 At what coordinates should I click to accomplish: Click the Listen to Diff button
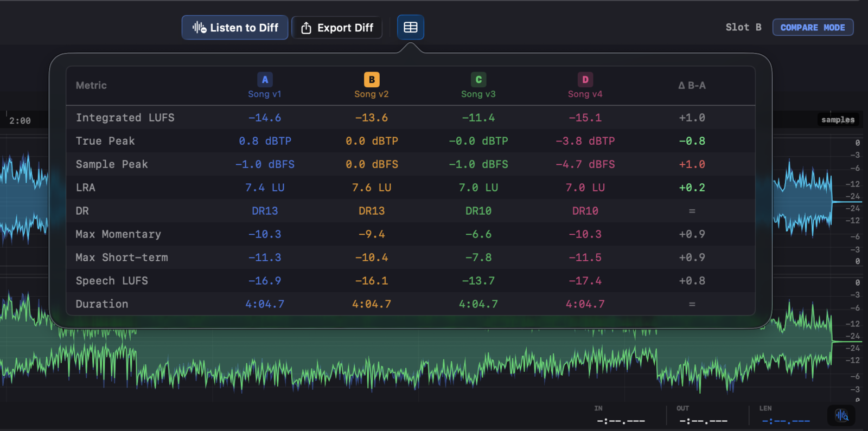235,28
